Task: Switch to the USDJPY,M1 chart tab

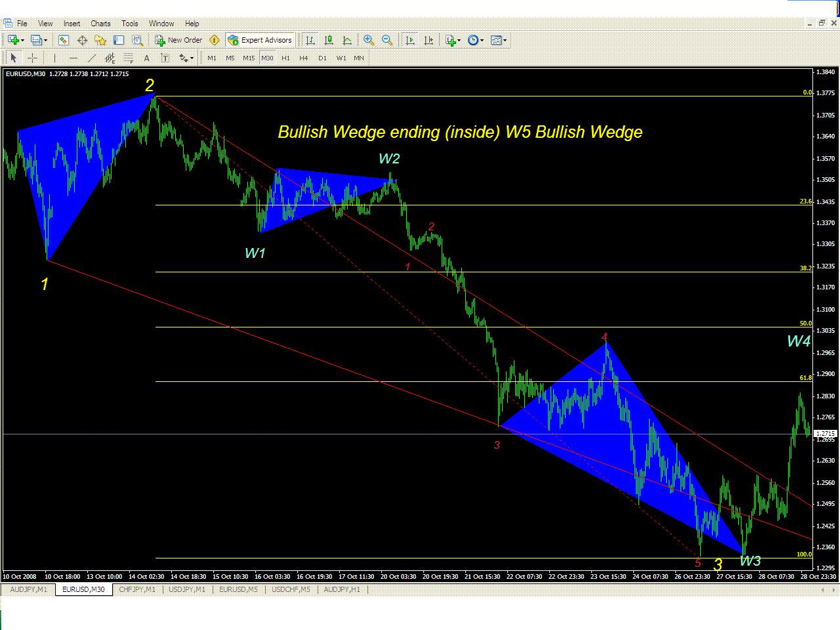Action: [x=187, y=589]
